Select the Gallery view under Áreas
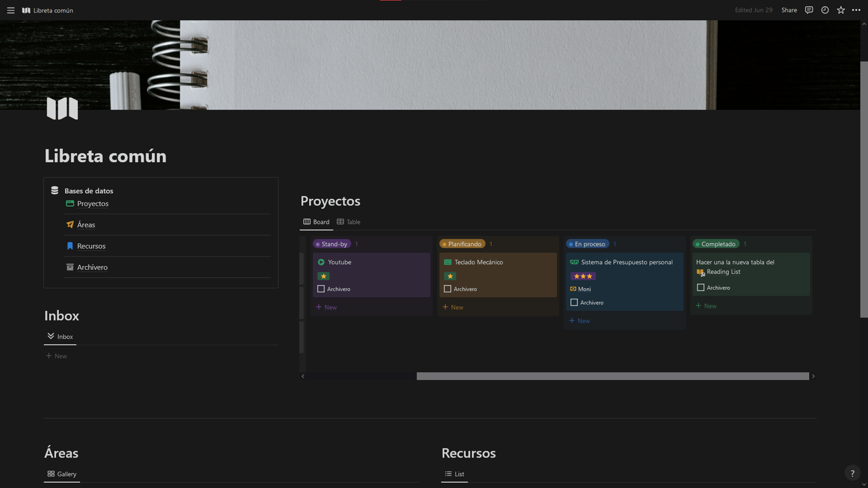 (x=62, y=474)
